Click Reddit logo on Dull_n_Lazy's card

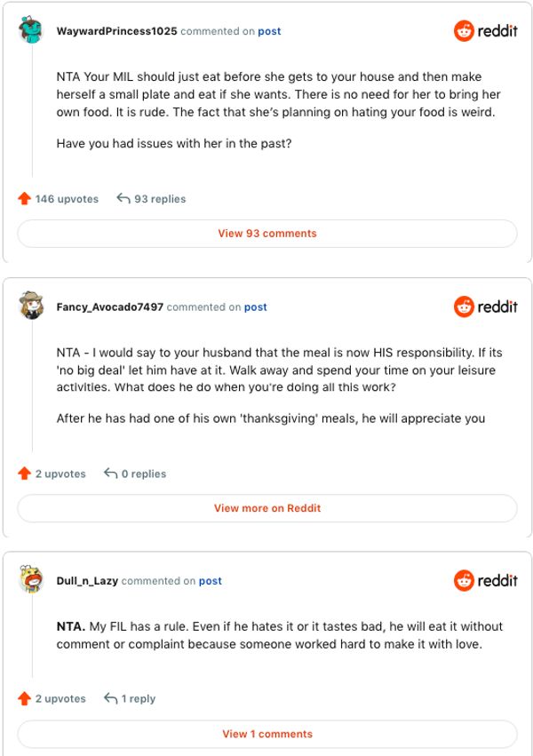pos(485,580)
